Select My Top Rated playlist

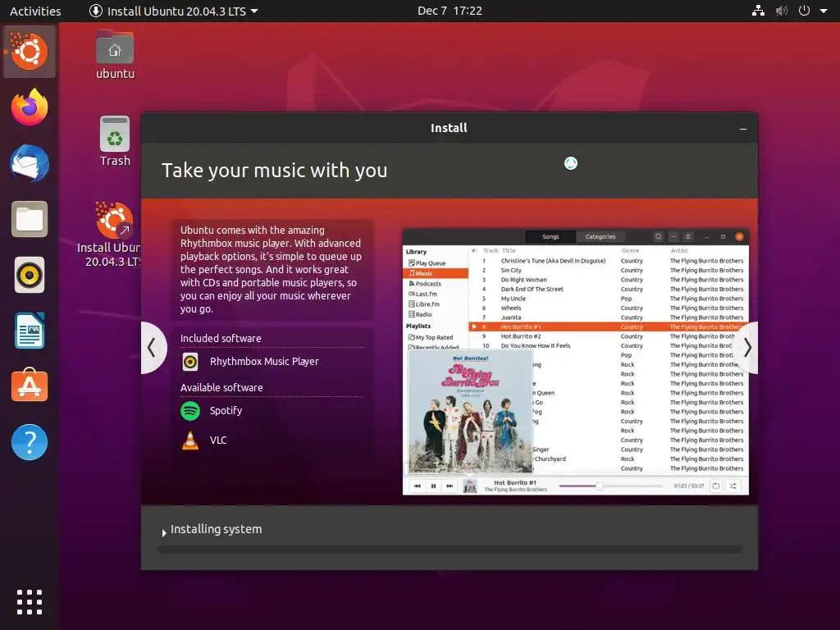[x=431, y=337]
